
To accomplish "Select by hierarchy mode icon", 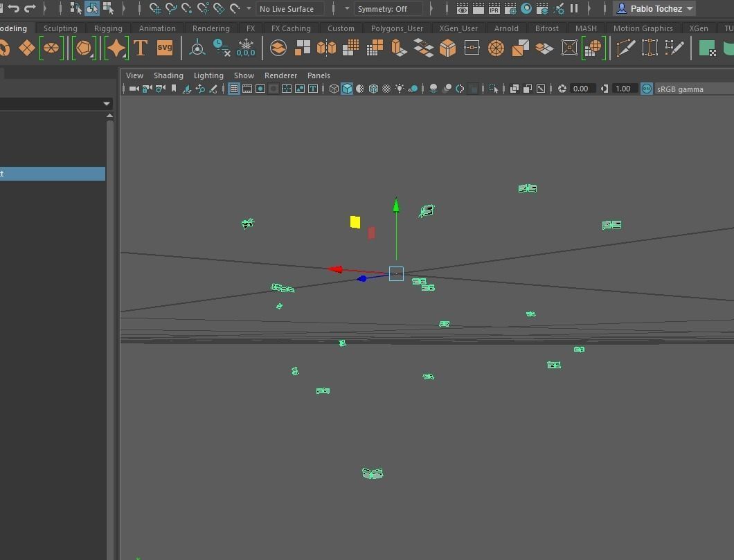I will coord(75,8).
